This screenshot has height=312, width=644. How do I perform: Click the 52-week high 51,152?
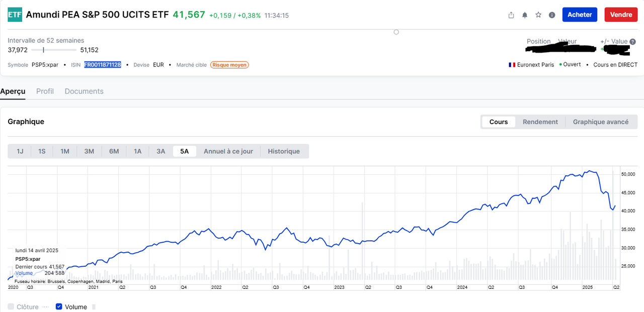click(90, 50)
